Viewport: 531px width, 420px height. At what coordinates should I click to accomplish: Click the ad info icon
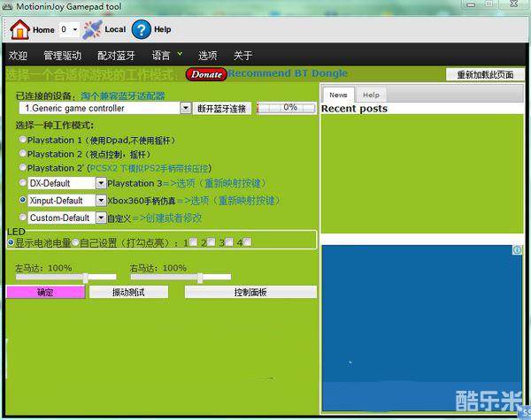(x=518, y=251)
